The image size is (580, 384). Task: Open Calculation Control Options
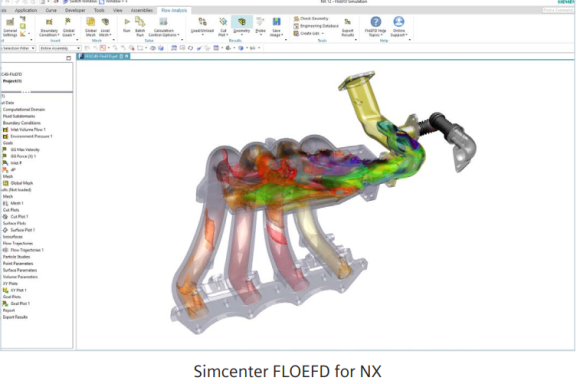(x=163, y=27)
